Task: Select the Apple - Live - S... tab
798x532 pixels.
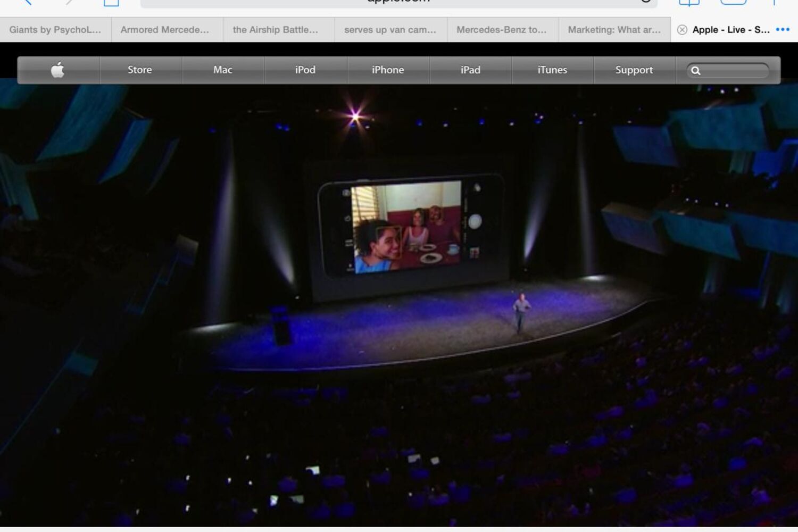Action: [x=734, y=30]
